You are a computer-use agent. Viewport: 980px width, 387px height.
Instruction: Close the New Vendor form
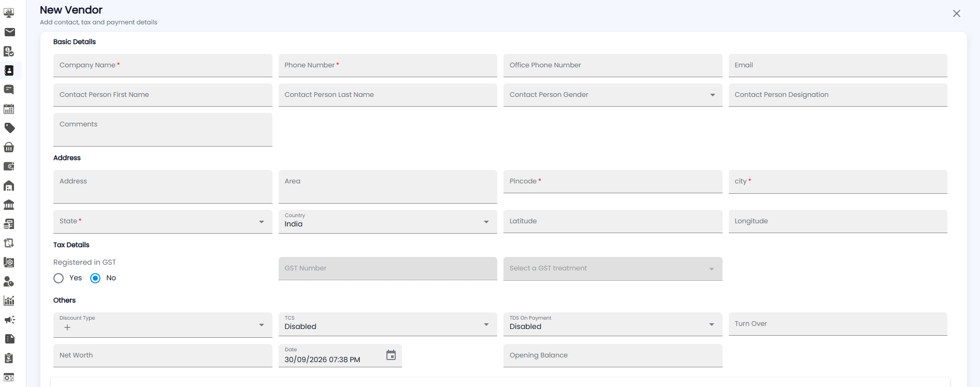pos(957,13)
